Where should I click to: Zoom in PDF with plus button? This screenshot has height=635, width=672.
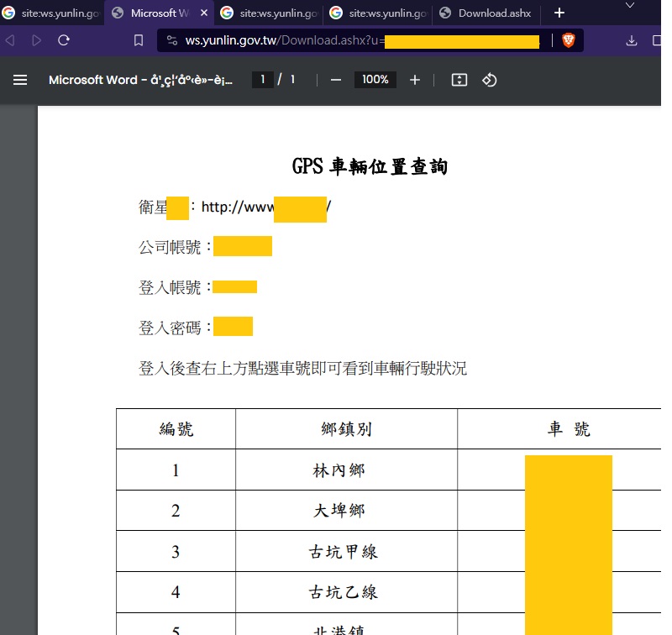pyautogui.click(x=415, y=80)
